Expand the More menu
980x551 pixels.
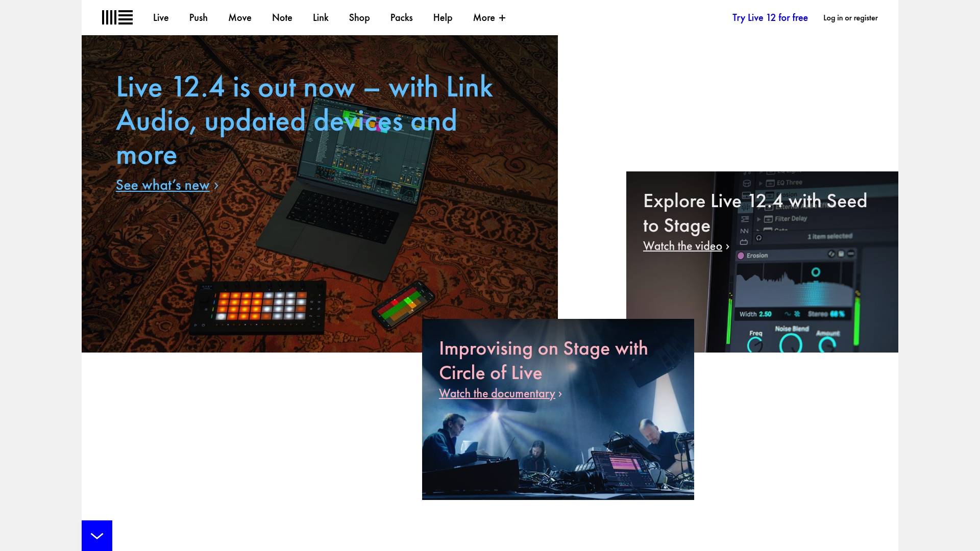click(x=489, y=17)
